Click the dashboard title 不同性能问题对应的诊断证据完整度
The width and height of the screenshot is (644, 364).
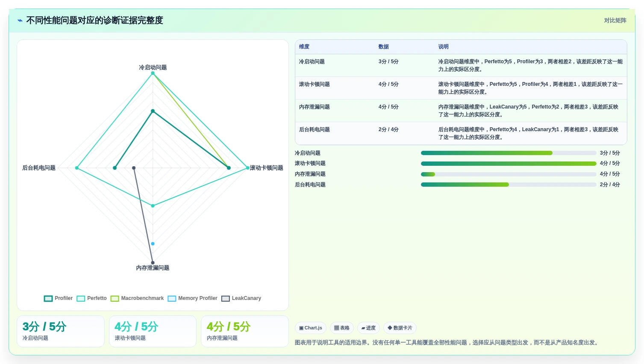(x=95, y=21)
